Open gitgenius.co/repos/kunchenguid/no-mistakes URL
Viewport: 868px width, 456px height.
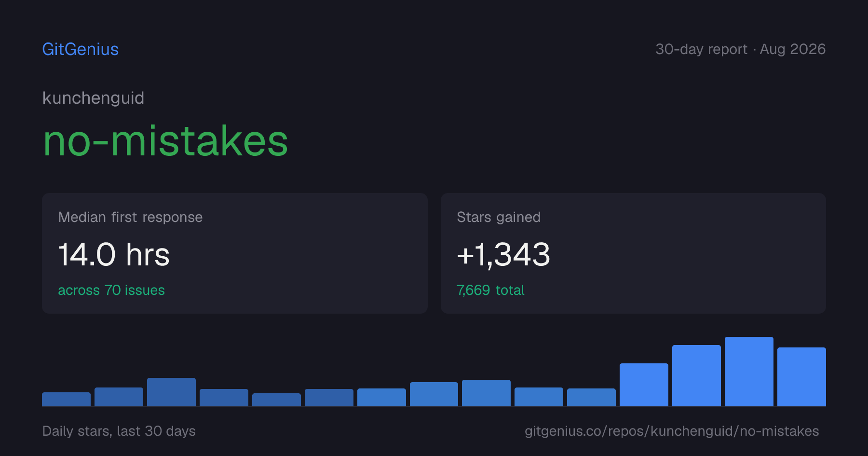click(672, 431)
